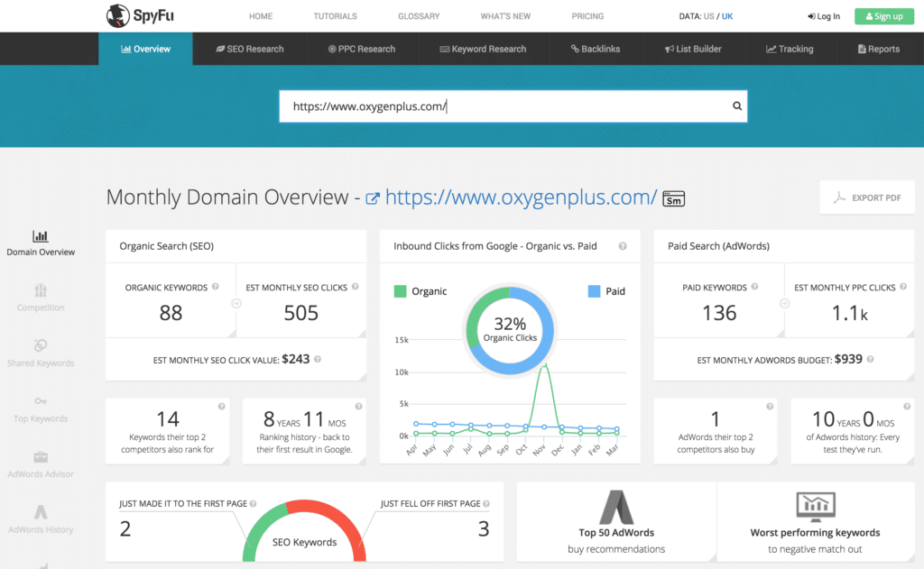Open Top 50 AdWords buy recommendations
The image size is (924, 569).
616,521
